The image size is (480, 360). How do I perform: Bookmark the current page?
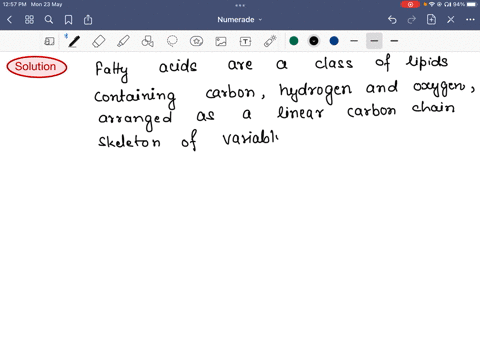[x=68, y=20]
